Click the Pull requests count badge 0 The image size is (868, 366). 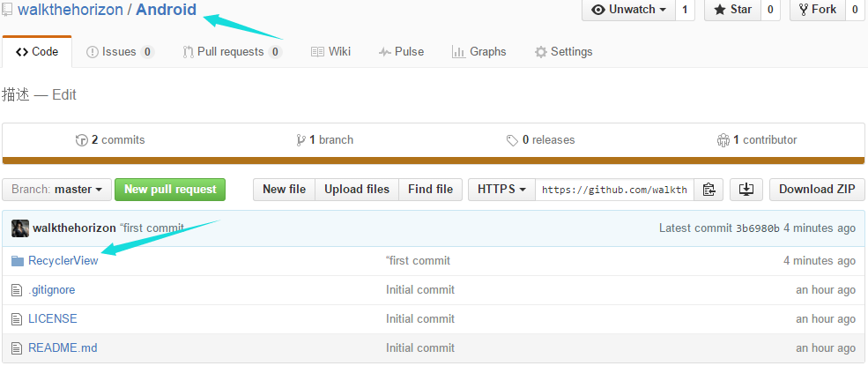click(x=275, y=52)
